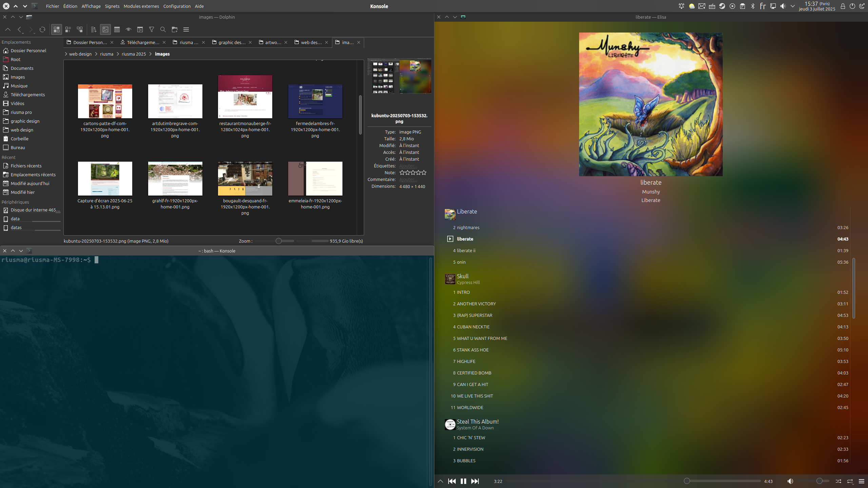Open the weather widget in system tray
Screen dimensions: 868x488
[x=692, y=6]
